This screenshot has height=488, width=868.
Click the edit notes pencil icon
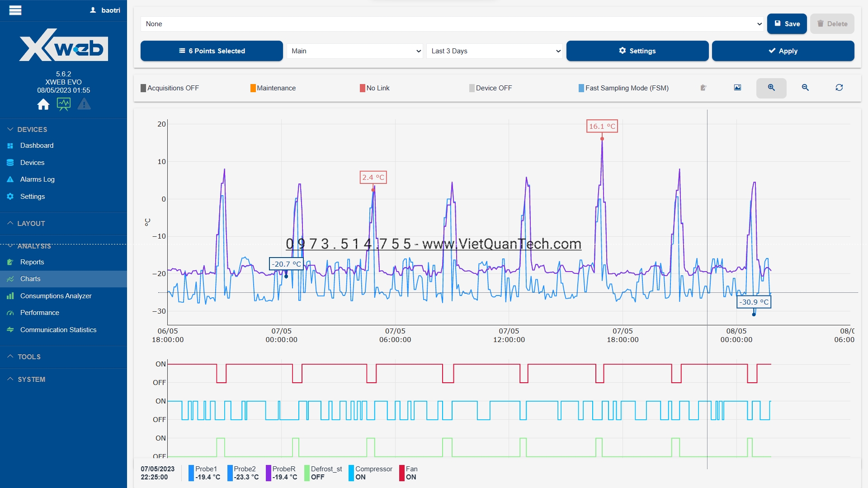click(x=703, y=88)
